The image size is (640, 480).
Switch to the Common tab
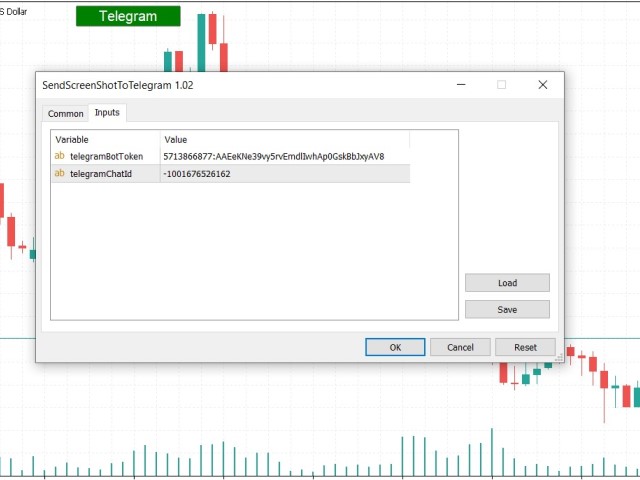pyautogui.click(x=65, y=113)
